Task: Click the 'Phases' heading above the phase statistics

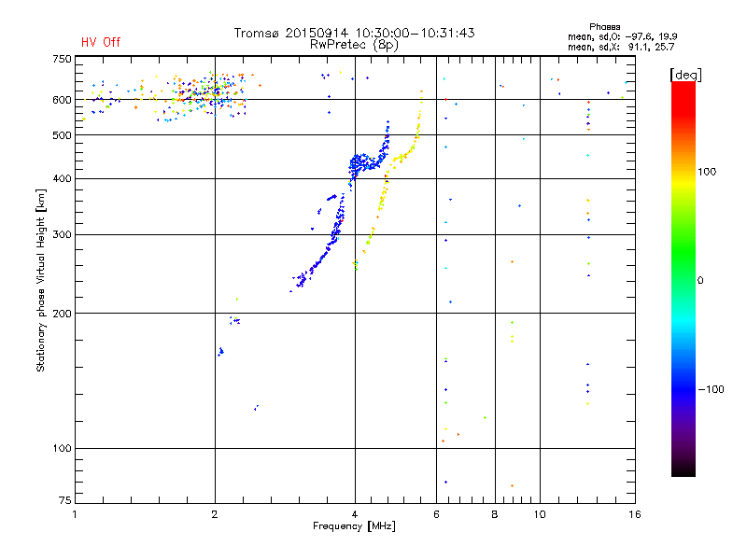Action: click(604, 27)
